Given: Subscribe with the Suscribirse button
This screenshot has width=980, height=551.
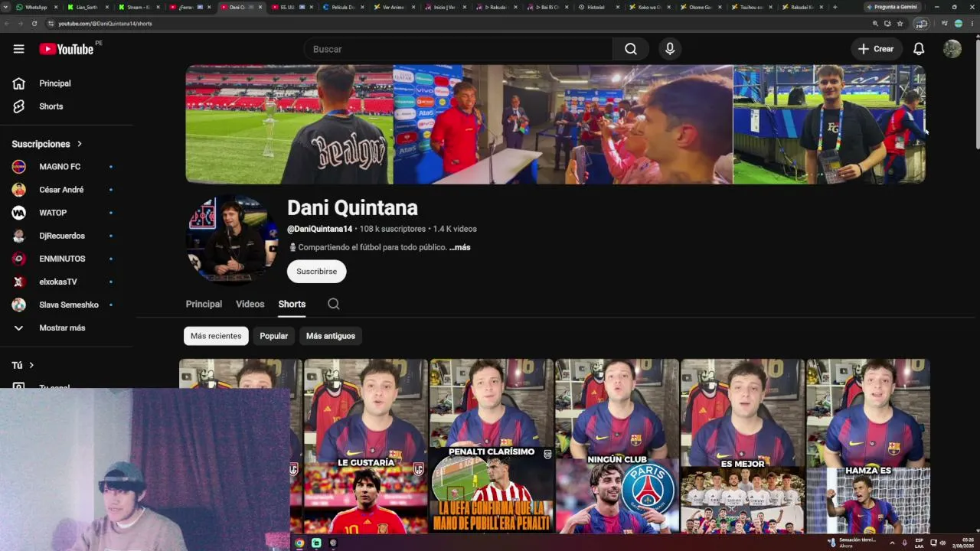Looking at the screenshot, I should click(x=316, y=272).
